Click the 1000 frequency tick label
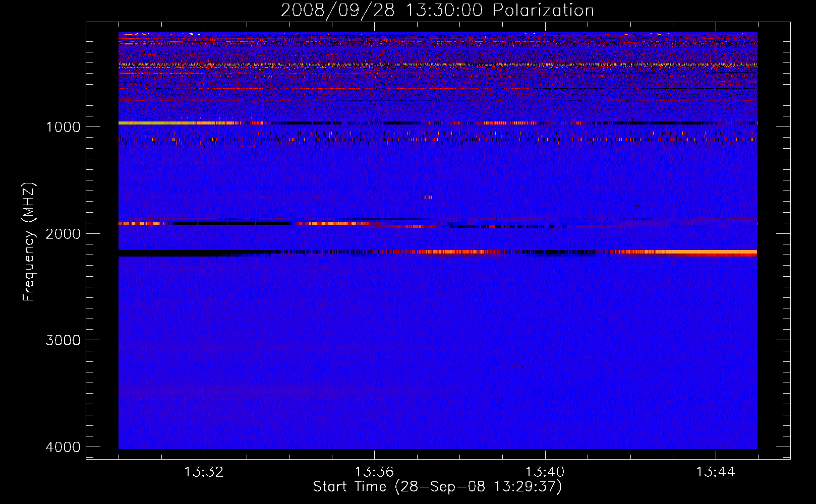Image resolution: width=816 pixels, height=504 pixels. [63, 127]
